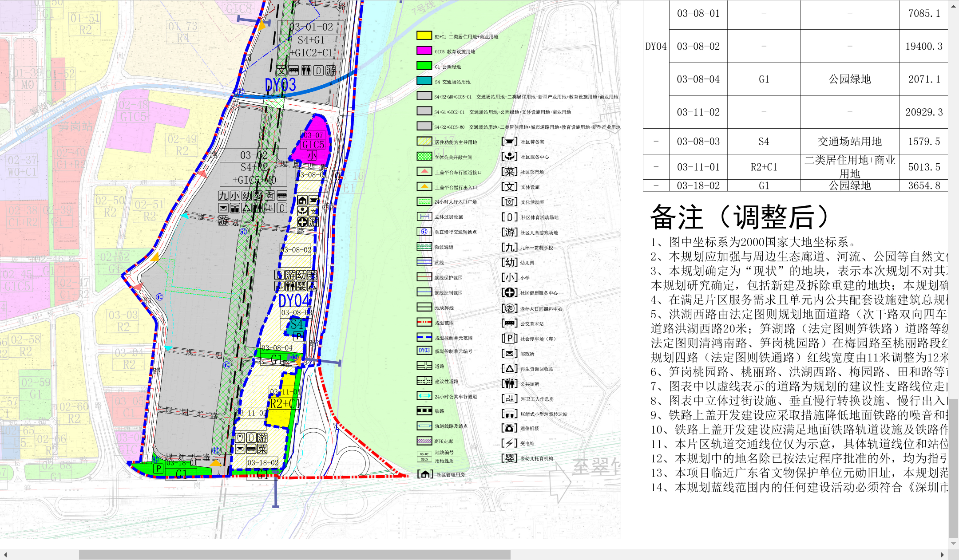Viewport: 959px width, 560px height.
Task: Click the bus terminal icon in the legend
Action: (509, 323)
